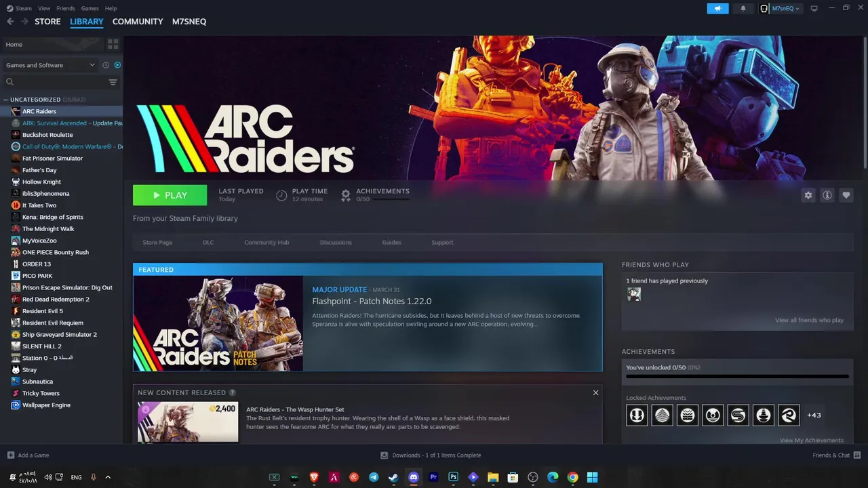Image resolution: width=868 pixels, height=488 pixels.
Task: Go back with the left arrow
Action: coord(10,22)
